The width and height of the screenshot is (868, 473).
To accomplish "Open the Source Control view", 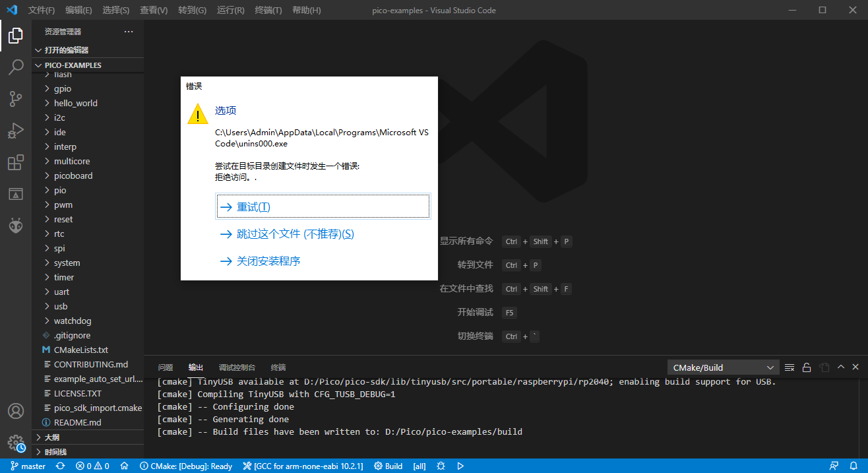I will pyautogui.click(x=16, y=99).
